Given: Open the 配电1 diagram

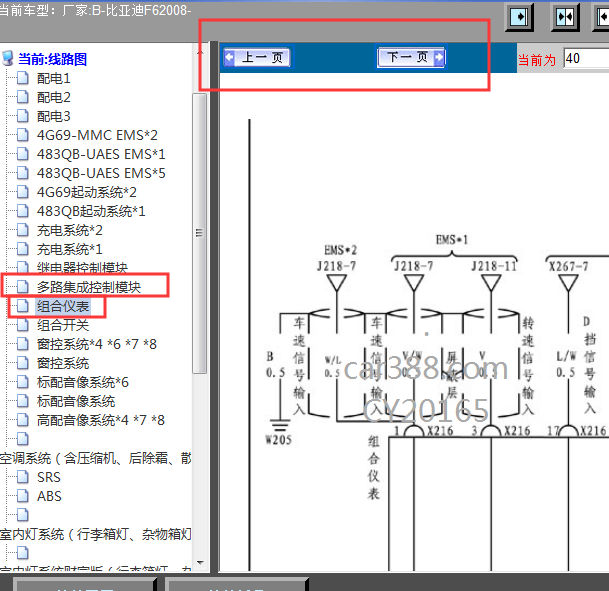Looking at the screenshot, I should pyautogui.click(x=54, y=78).
